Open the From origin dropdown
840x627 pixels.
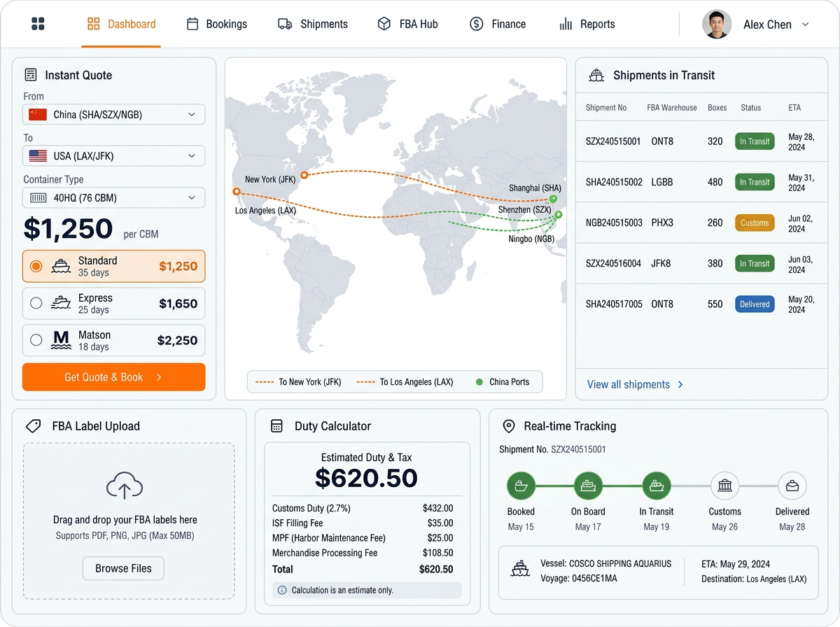click(x=114, y=114)
